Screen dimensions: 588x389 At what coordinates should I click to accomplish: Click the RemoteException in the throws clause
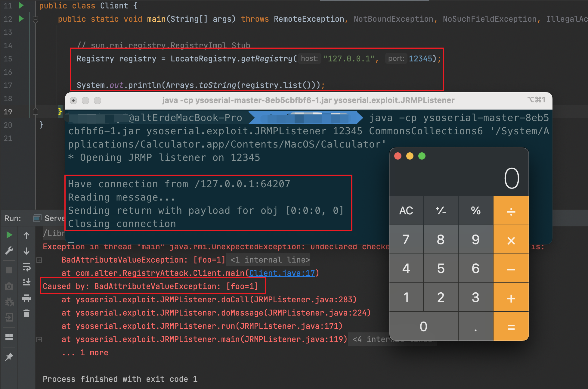(309, 19)
